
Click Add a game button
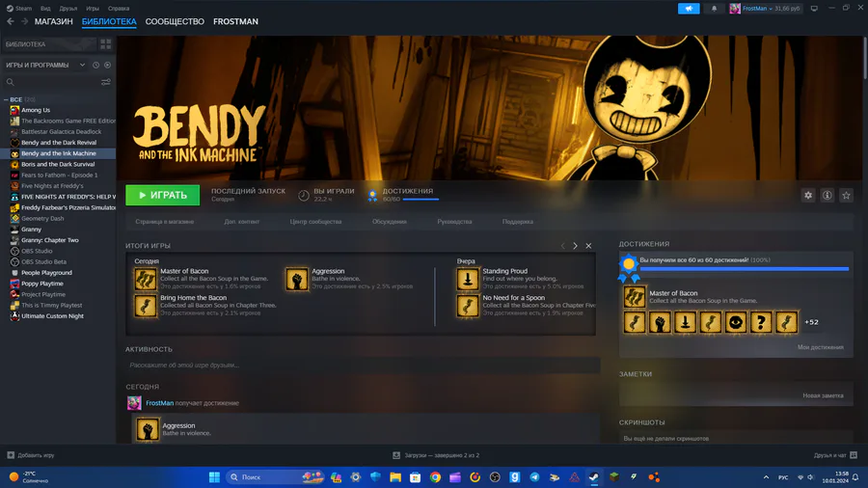pyautogui.click(x=31, y=455)
